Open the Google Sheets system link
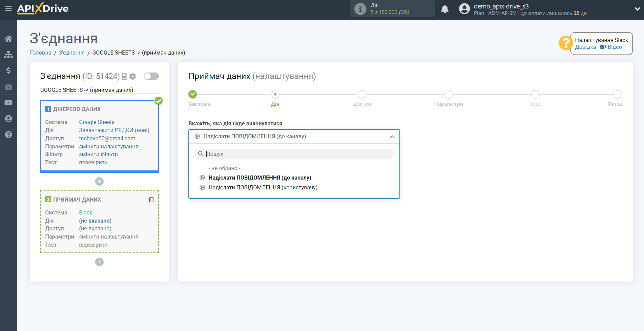Viewport: 644px width, 331px height. pos(97,122)
